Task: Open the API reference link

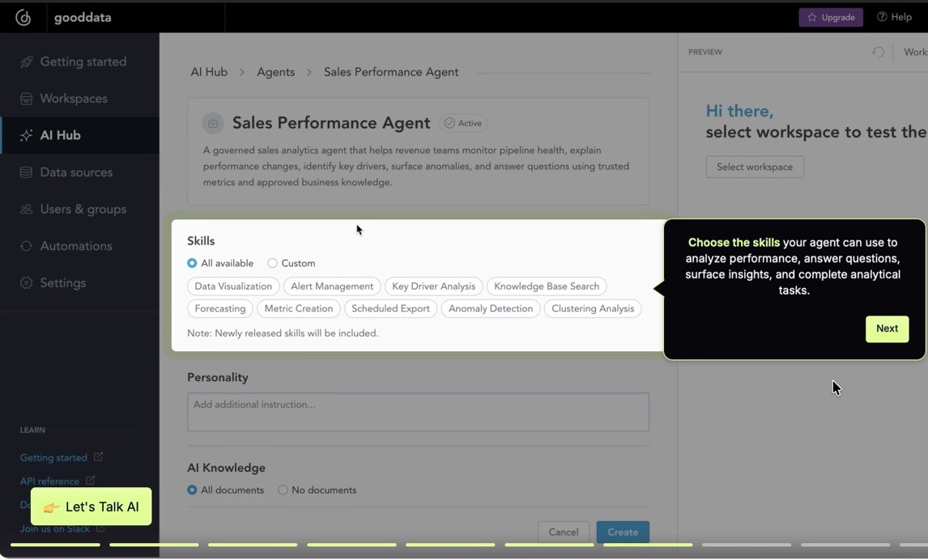Action: (x=49, y=482)
